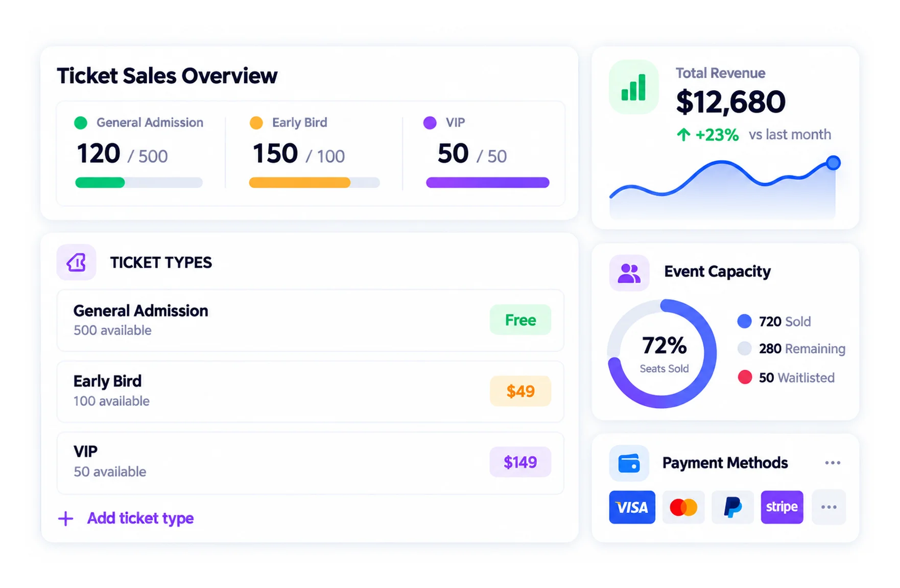This screenshot has width=900, height=588.
Task: Click the Ticket Sales Overview heading
Action: 167,76
